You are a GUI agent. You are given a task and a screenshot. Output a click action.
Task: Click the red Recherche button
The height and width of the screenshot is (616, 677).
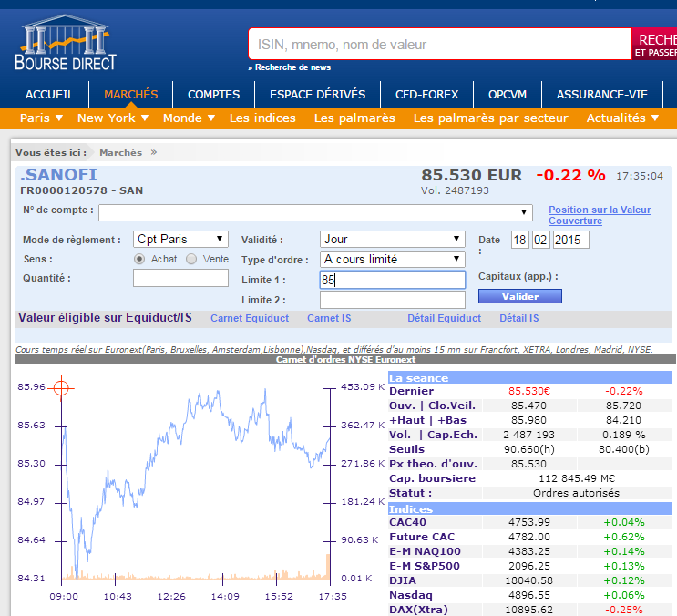pos(654,44)
